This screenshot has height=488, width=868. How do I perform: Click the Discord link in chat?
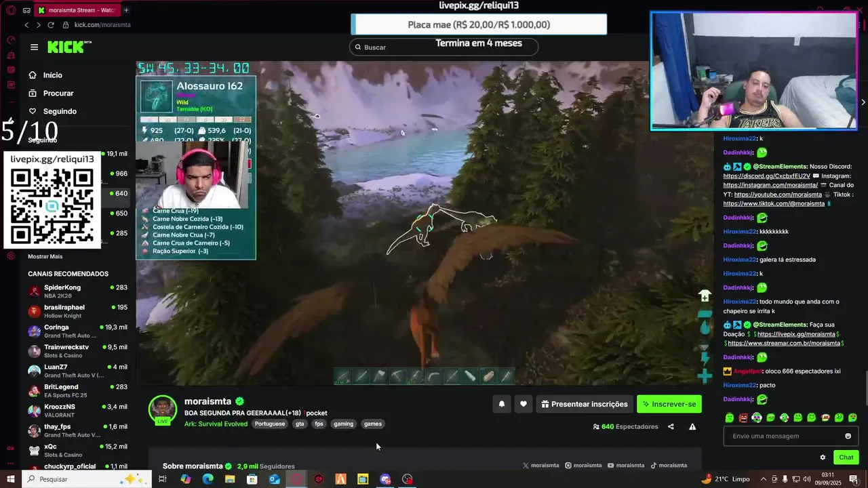tap(766, 176)
